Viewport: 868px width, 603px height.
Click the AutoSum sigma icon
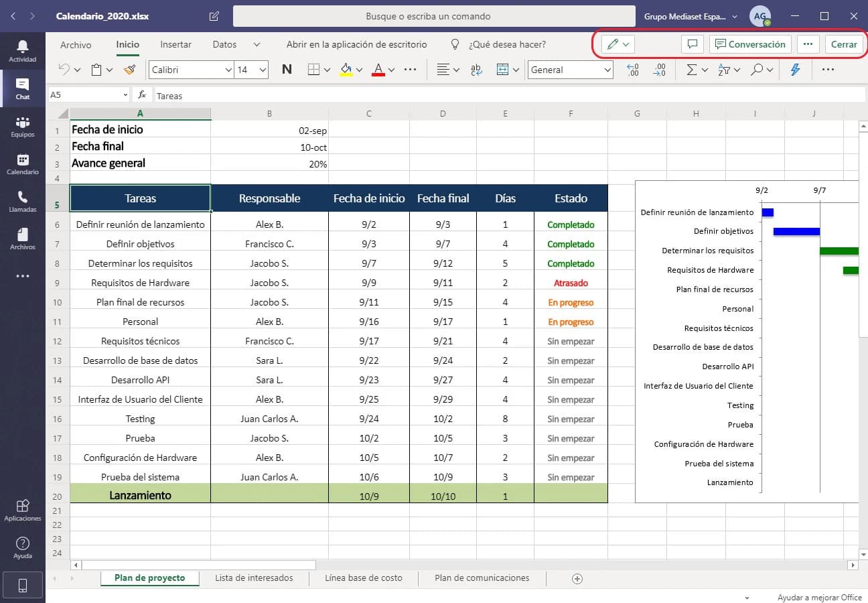click(692, 70)
